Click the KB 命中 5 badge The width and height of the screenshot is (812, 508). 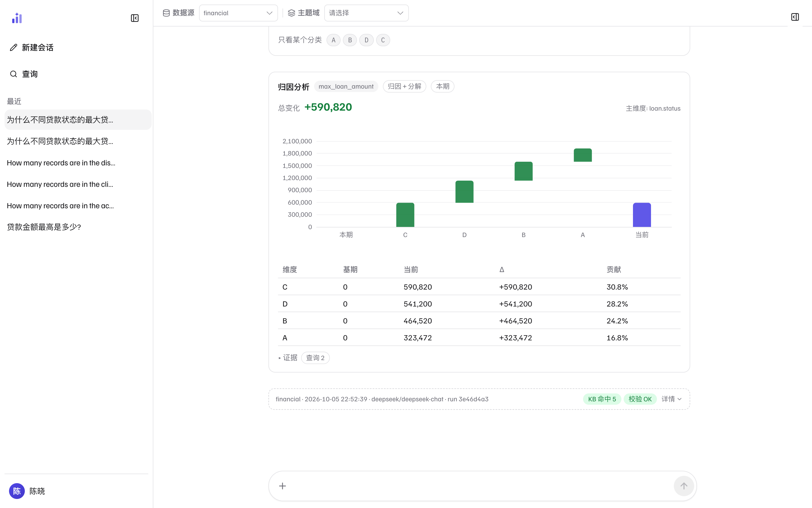(602, 399)
